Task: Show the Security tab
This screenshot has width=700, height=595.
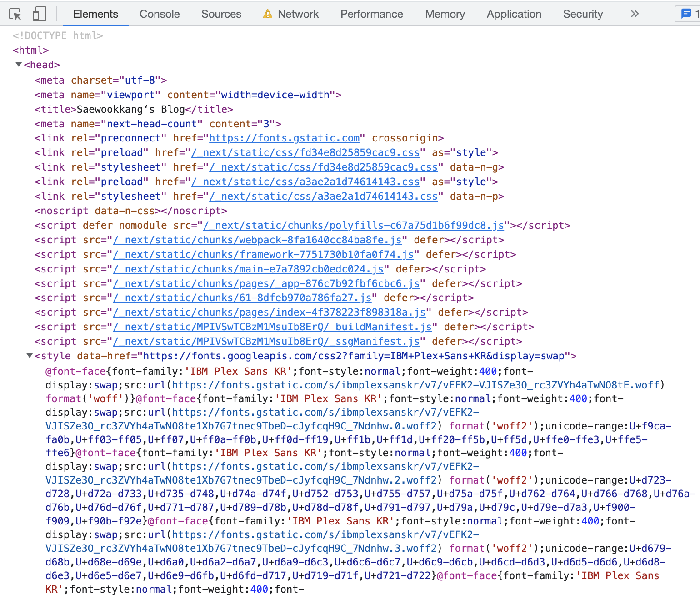Action: pyautogui.click(x=583, y=14)
